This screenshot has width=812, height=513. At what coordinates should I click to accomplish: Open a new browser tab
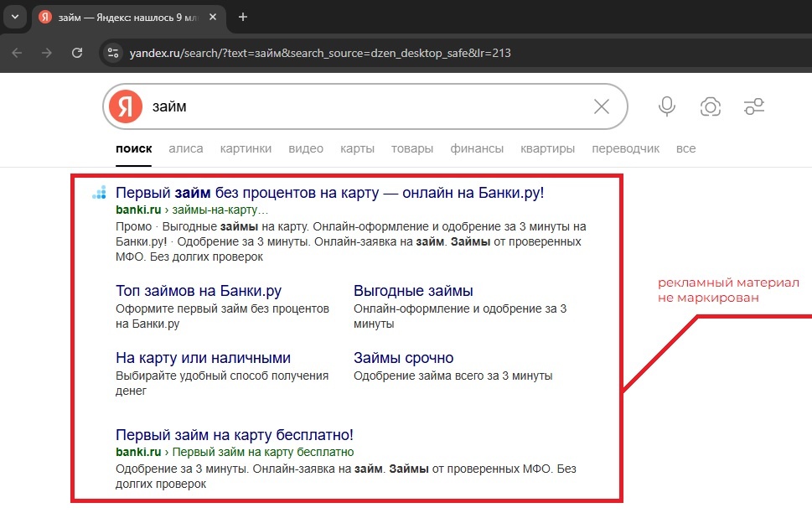242,17
